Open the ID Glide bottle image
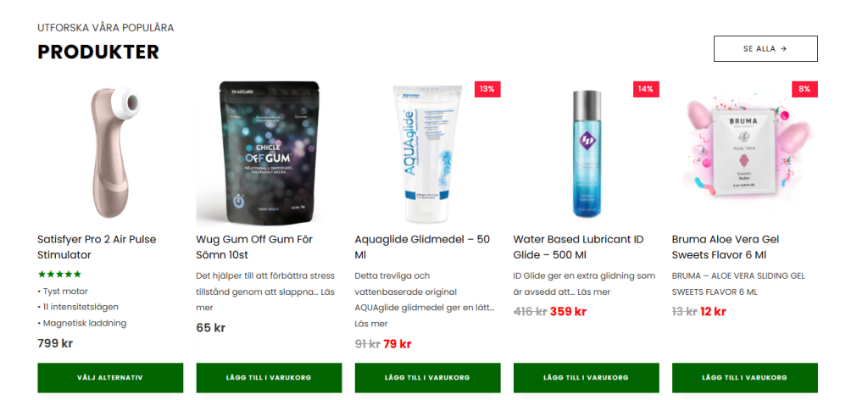This screenshot has height=400, width=868. click(x=587, y=153)
